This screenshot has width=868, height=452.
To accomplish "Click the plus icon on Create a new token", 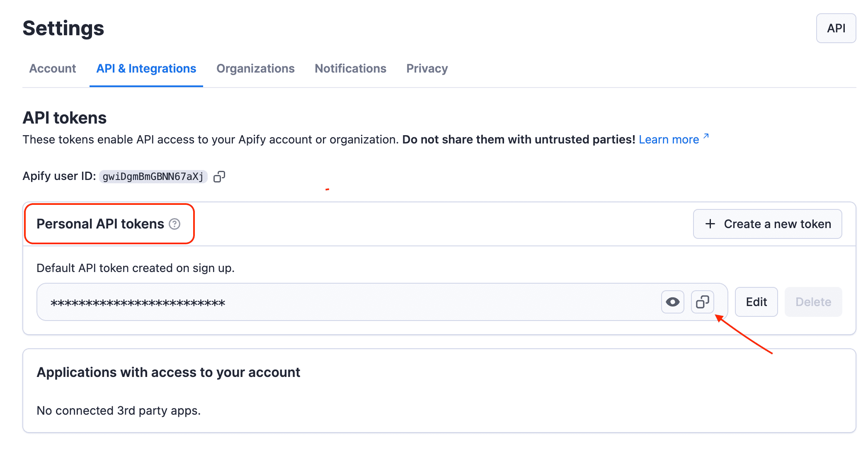I will 710,224.
